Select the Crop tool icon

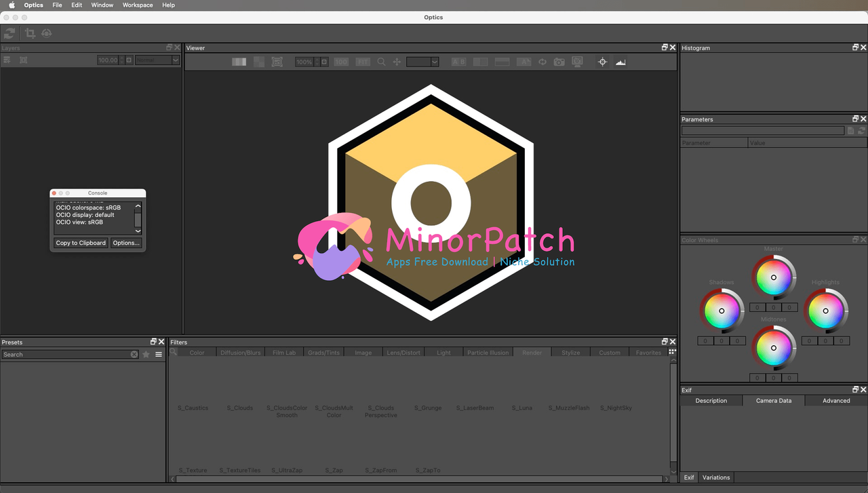(31, 33)
